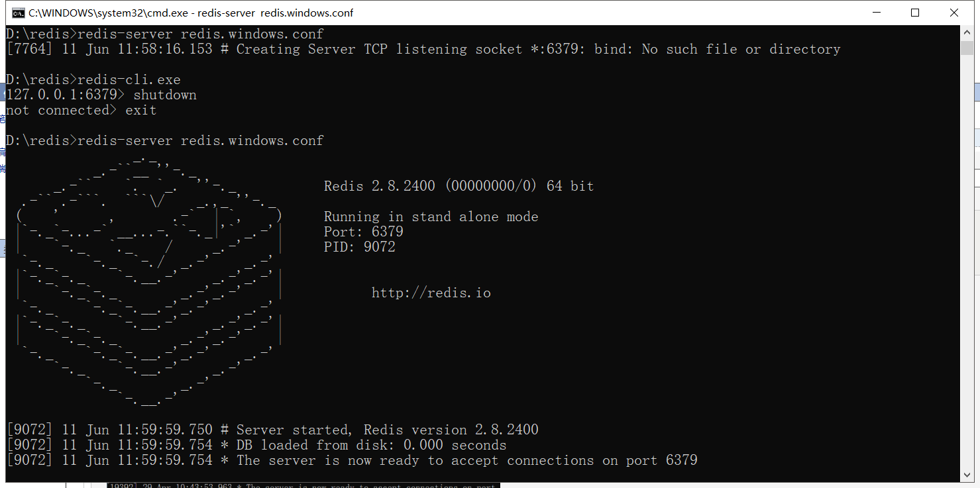Image resolution: width=980 pixels, height=488 pixels.
Task: Click the "DB loaded from disk: 0.000 seconds" line
Action: (x=256, y=445)
